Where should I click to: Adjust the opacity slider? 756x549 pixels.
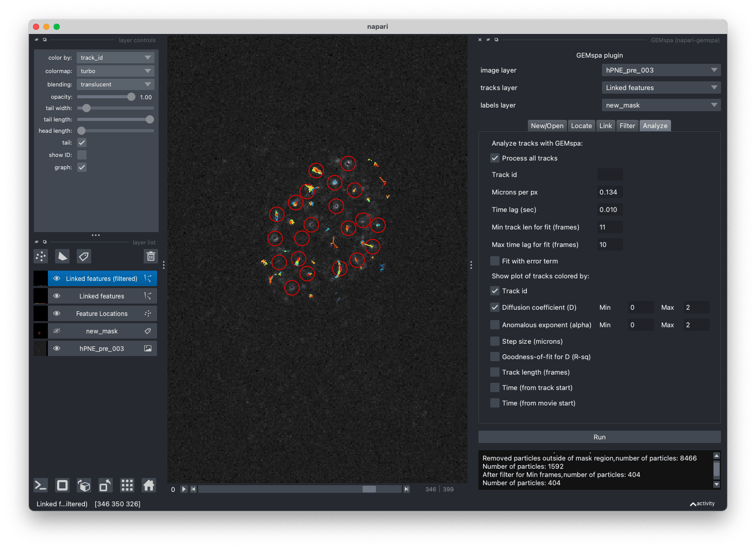[106, 97]
